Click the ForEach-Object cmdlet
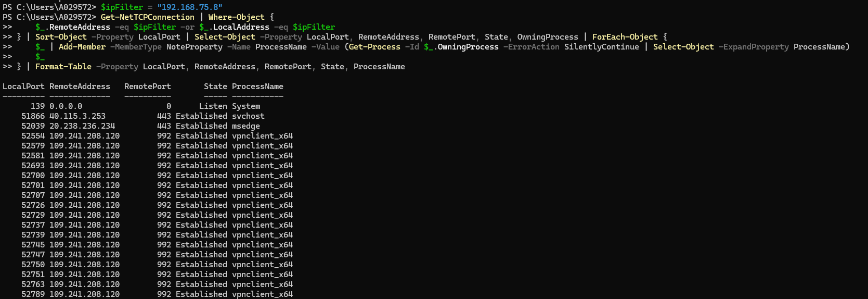 click(x=625, y=37)
